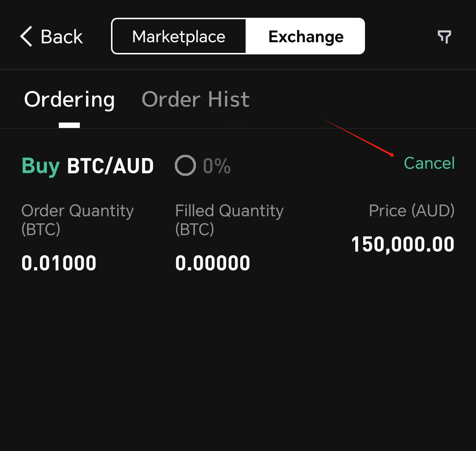Select the Buy BTC/AUD pair label
The image size is (476, 451).
pyautogui.click(x=87, y=166)
